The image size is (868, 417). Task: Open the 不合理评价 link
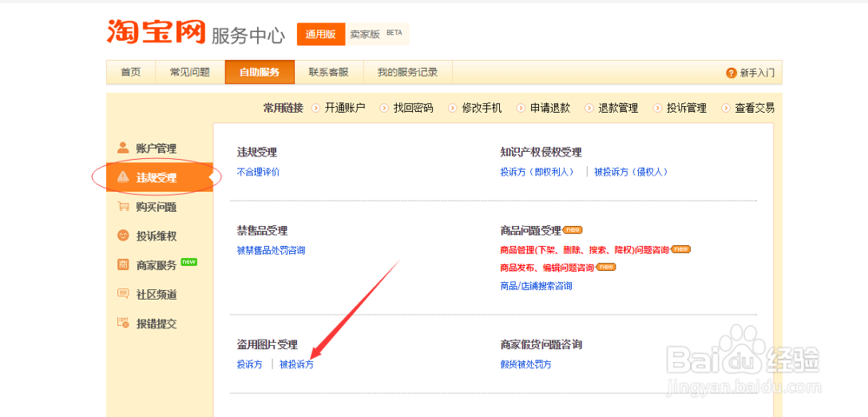[x=259, y=172]
